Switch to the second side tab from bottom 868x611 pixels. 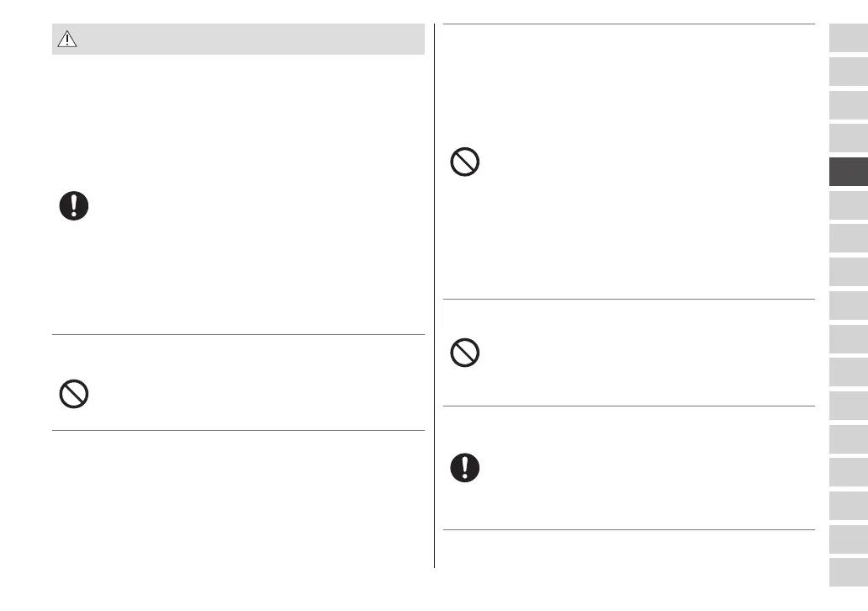point(848,539)
